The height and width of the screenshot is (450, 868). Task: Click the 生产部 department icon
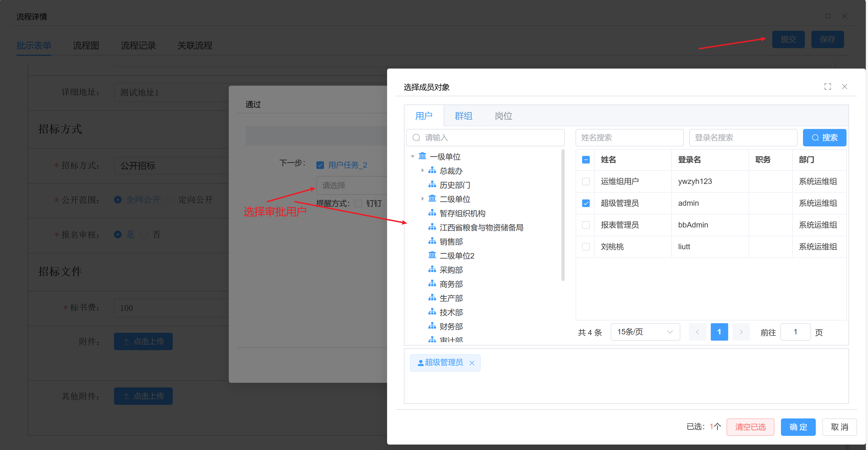[432, 298]
